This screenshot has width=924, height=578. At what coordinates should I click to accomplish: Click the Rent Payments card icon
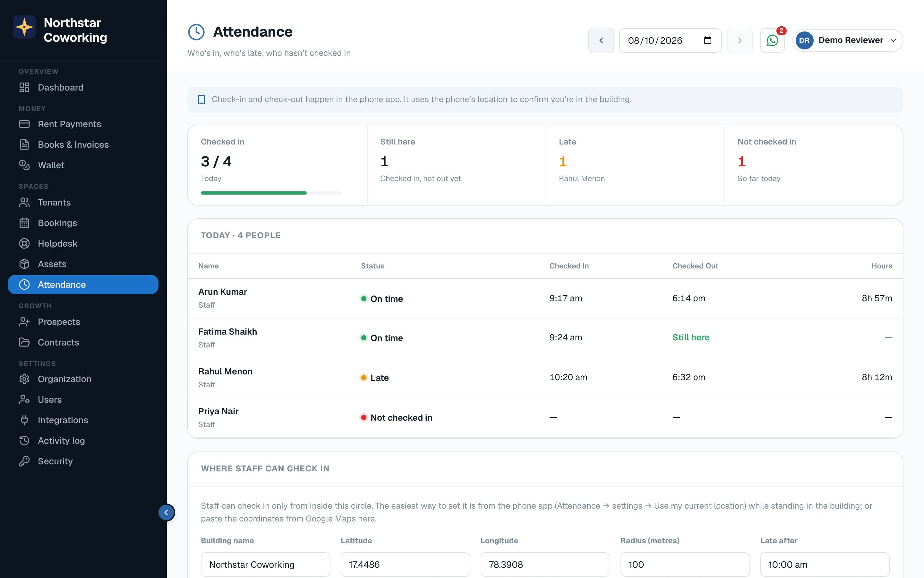tap(24, 124)
